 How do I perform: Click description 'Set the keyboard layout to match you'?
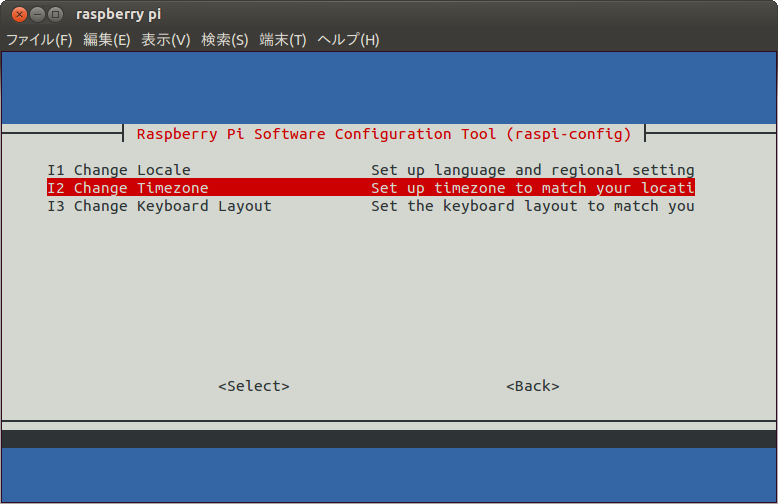[x=533, y=206]
